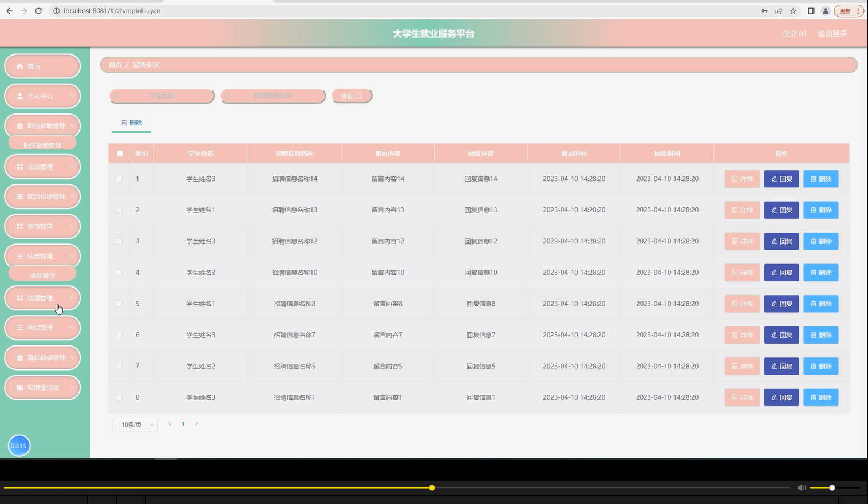The width and height of the screenshot is (868, 504).
Task: Open browser side panel icon
Action: (811, 11)
